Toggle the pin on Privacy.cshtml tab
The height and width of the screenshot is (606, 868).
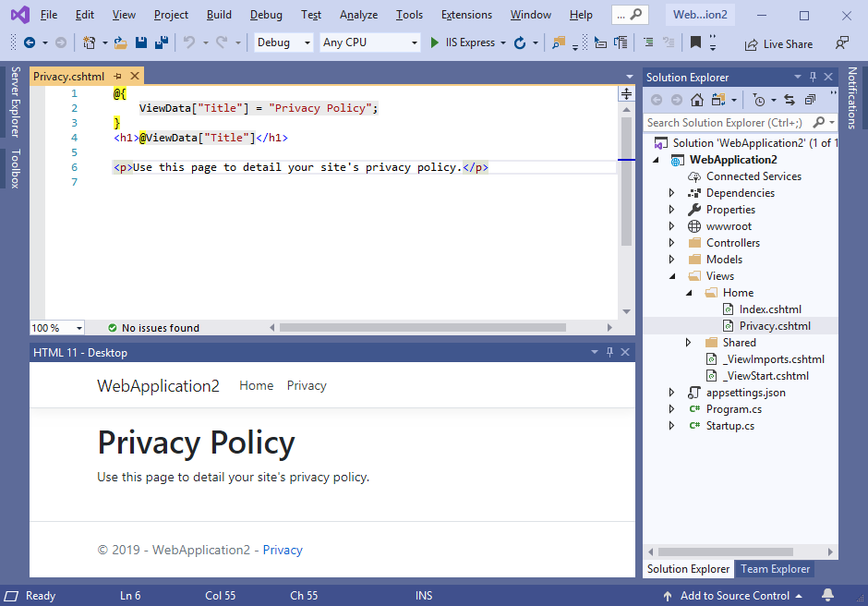119,77
